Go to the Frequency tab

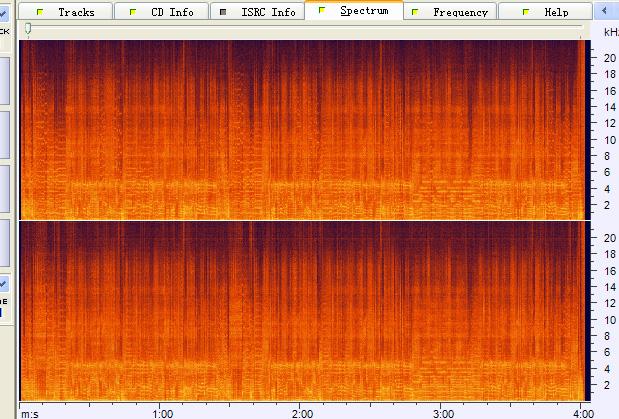450,12
